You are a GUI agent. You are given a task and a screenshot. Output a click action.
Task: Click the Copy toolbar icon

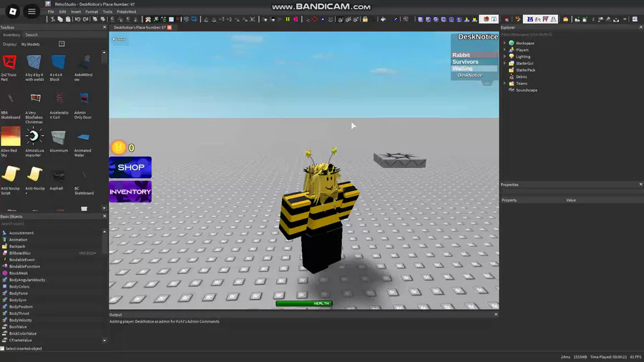(60, 19)
